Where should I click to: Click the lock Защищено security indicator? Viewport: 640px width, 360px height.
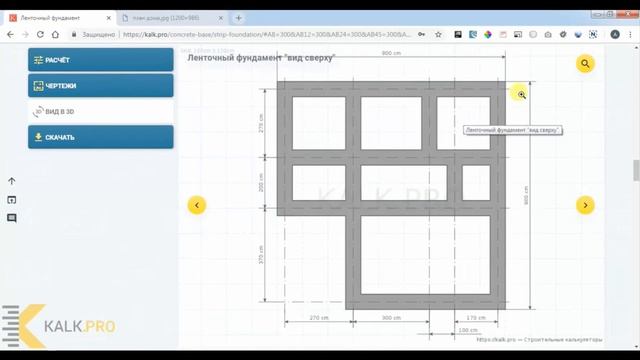click(93, 35)
